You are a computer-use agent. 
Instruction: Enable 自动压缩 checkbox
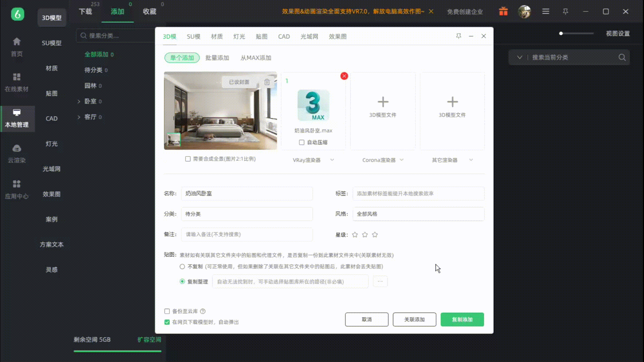pos(302,142)
